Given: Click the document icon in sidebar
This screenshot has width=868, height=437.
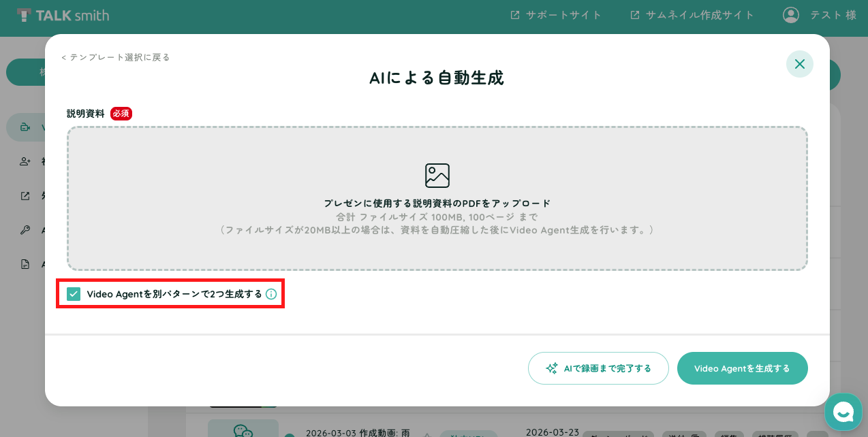Looking at the screenshot, I should click(x=26, y=264).
